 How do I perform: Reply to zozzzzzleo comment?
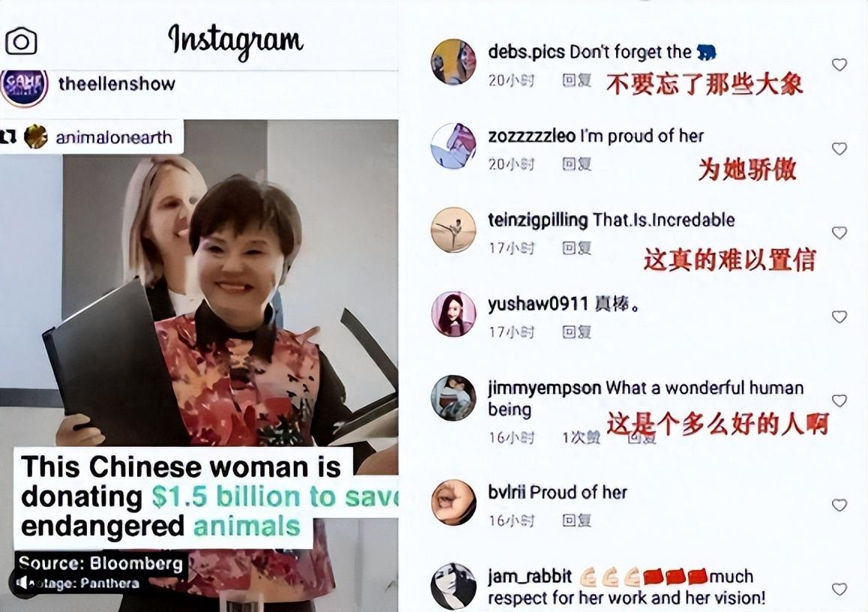point(577,164)
